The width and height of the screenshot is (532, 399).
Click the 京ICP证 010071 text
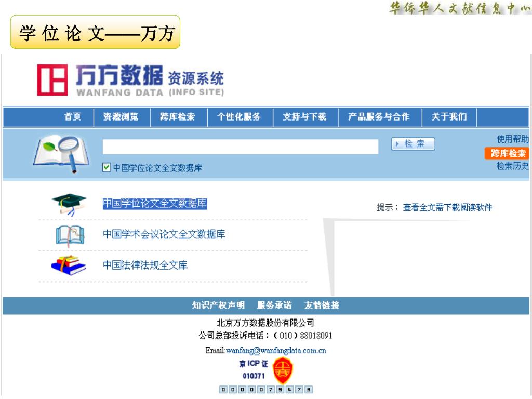point(254,369)
